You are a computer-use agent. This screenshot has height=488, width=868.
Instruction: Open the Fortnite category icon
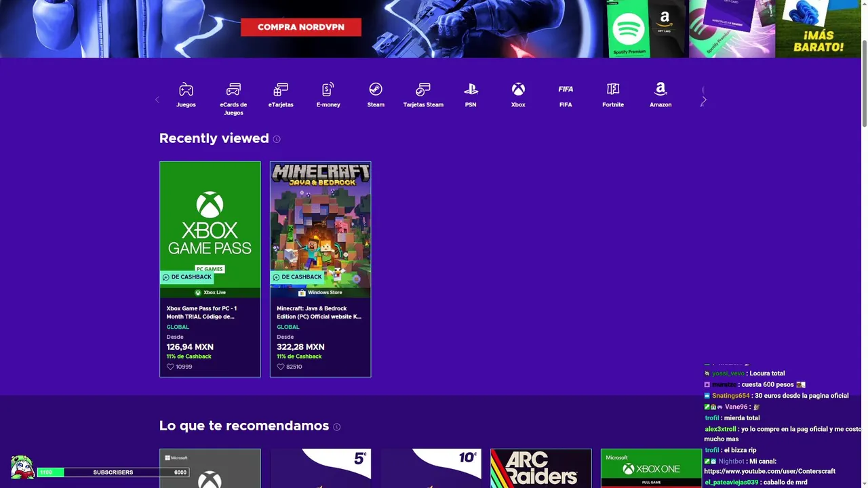tap(613, 89)
